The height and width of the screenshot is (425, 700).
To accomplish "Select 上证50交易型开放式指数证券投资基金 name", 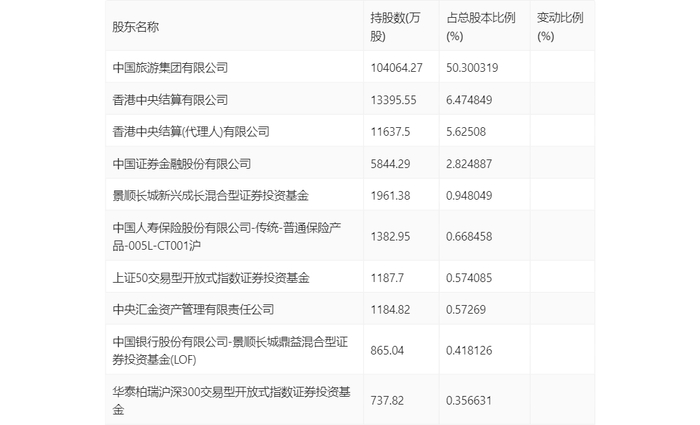I will (x=211, y=278).
